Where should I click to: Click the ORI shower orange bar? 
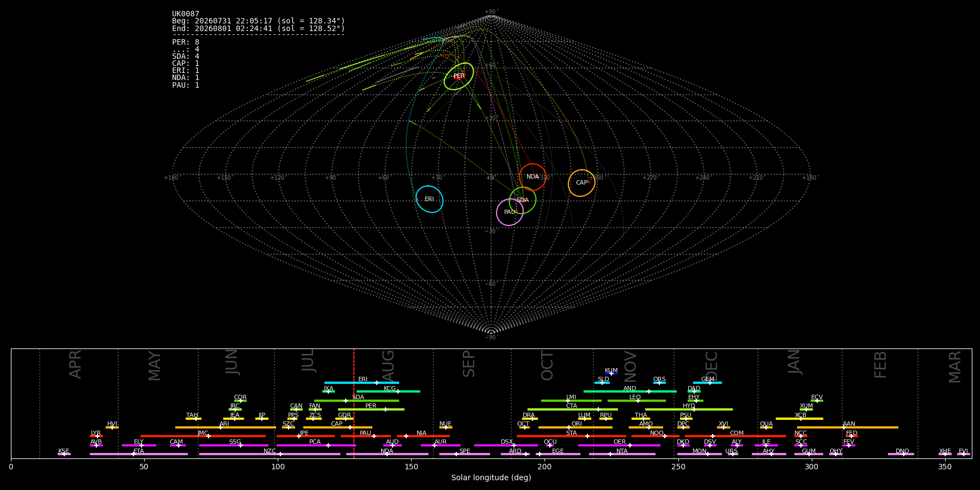coord(575,427)
